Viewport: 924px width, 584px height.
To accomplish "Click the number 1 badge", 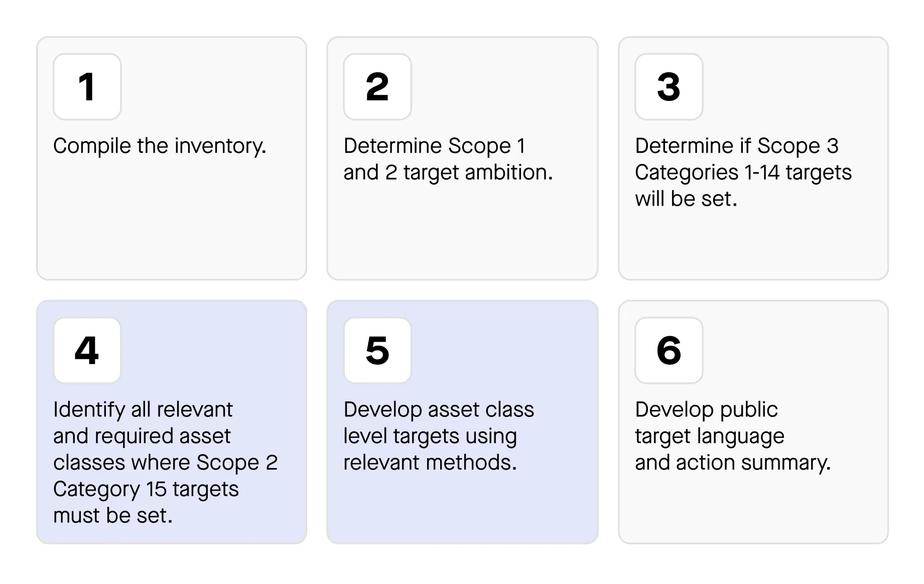I will pyautogui.click(x=87, y=87).
